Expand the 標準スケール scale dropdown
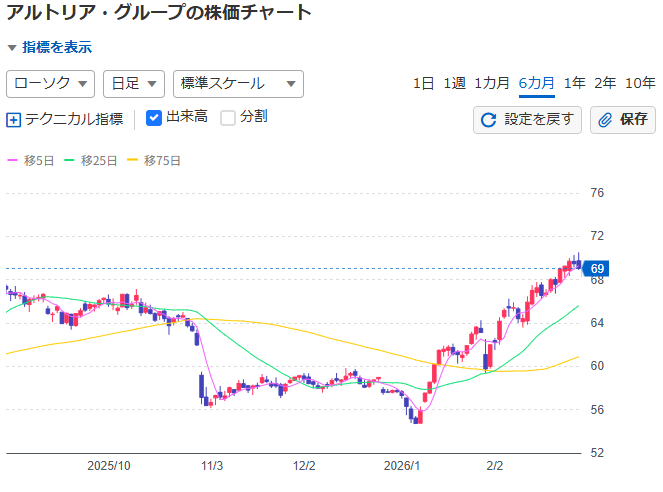 pos(237,84)
